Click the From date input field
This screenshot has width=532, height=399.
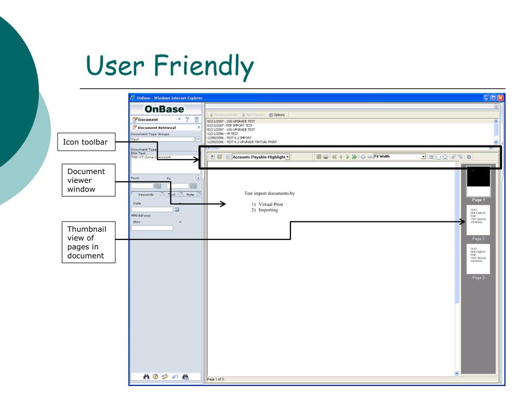pos(142,185)
